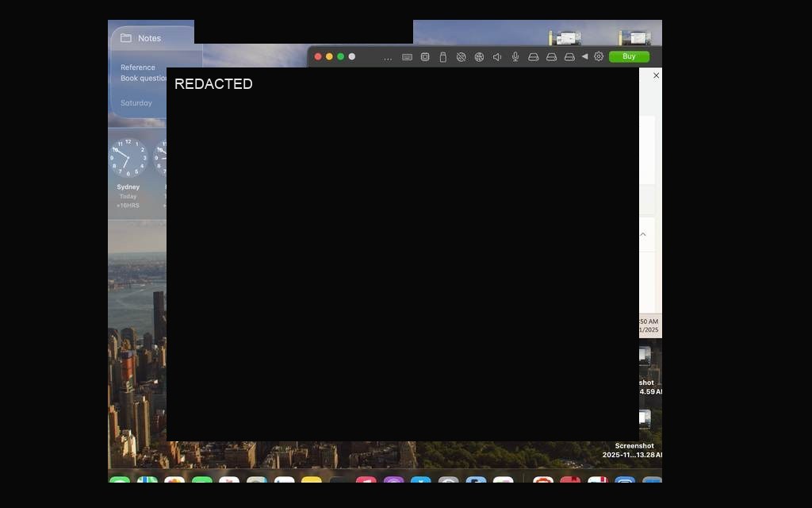Screen dimensions: 812x508
Task: Close the side panel with X
Action: (x=656, y=75)
